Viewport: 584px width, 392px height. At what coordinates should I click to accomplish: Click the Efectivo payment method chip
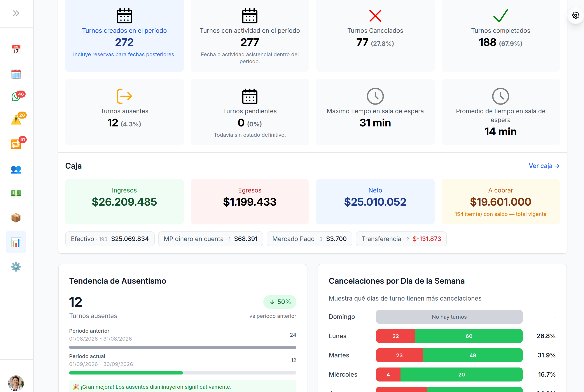(x=110, y=239)
